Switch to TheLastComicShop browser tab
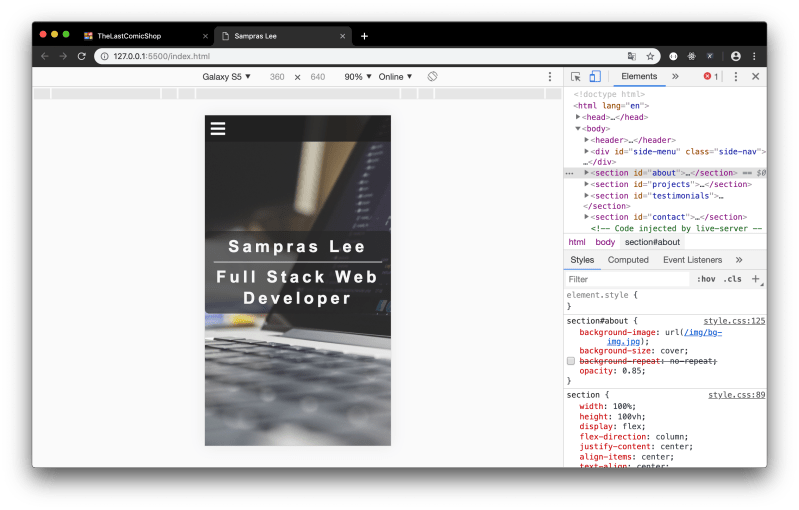Screen dimensions: 799x510 145,36
